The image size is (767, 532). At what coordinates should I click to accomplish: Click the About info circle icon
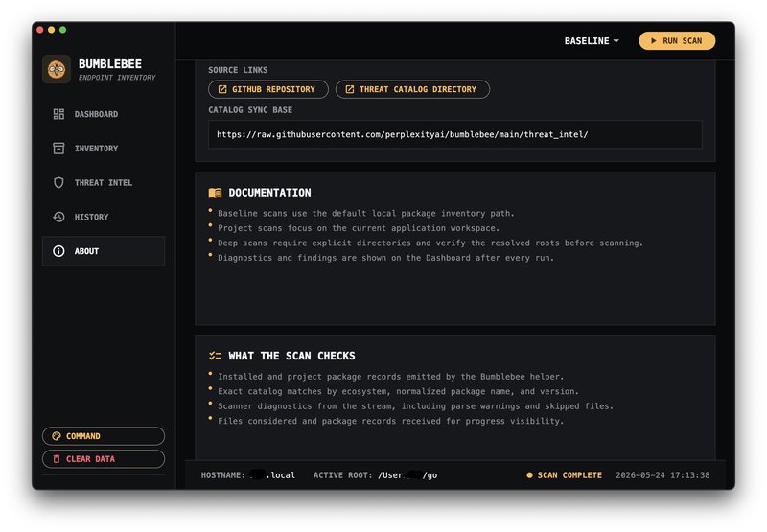(58, 251)
